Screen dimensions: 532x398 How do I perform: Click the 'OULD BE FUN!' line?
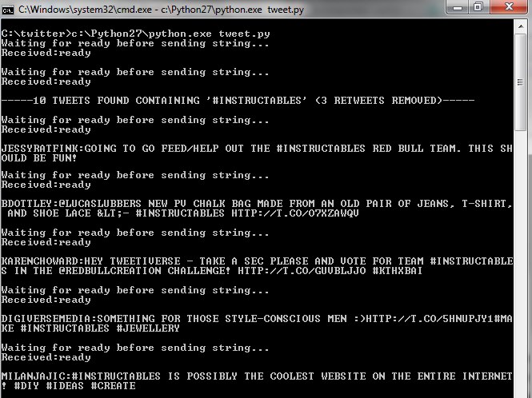coord(39,158)
